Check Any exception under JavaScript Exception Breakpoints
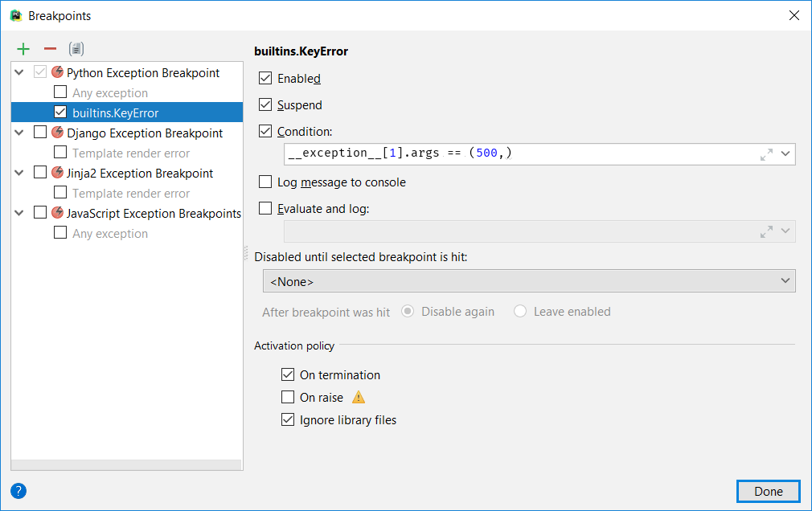812x511 pixels. [60, 232]
